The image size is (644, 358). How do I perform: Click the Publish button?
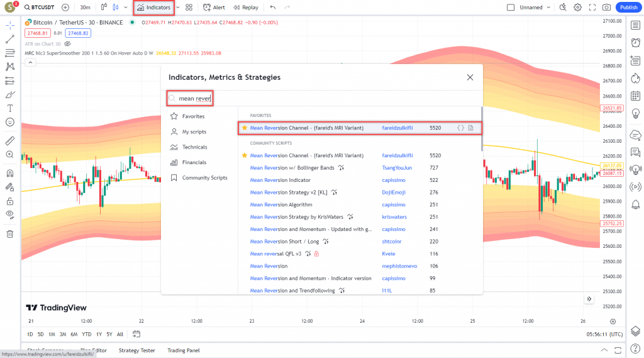pyautogui.click(x=628, y=8)
